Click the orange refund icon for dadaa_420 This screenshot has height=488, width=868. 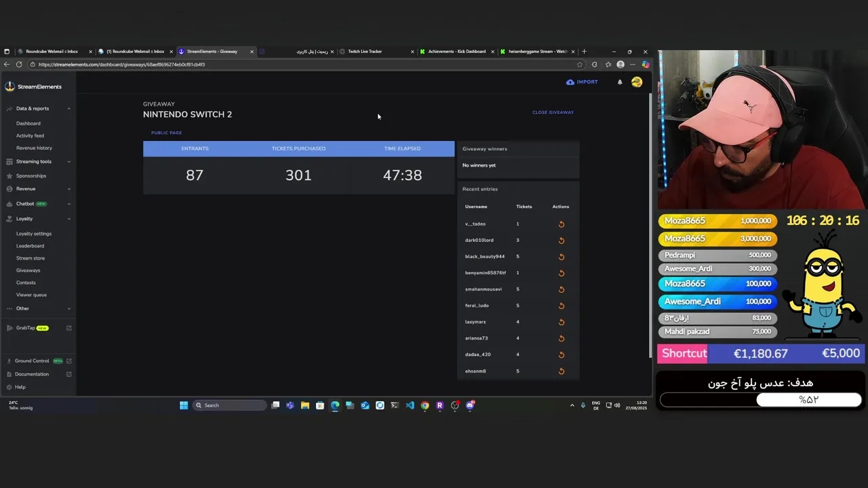(561, 354)
